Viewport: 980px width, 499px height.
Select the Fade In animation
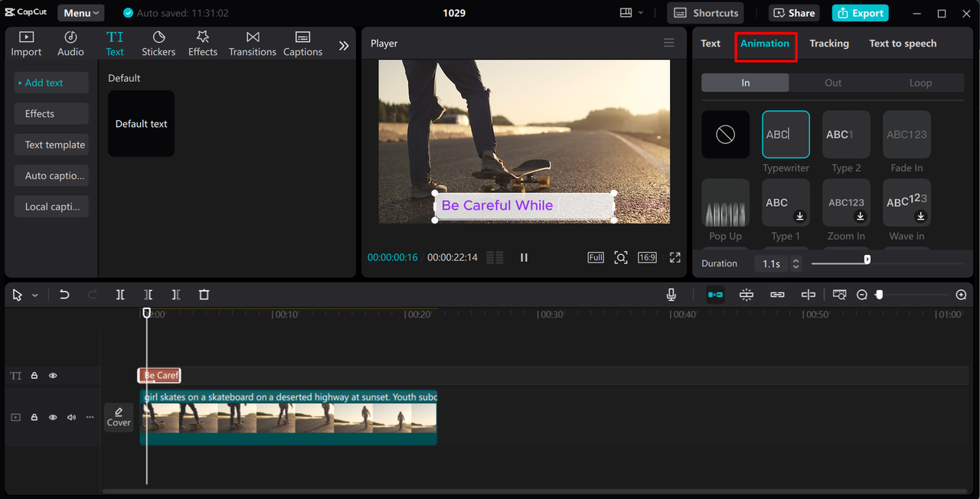point(906,135)
